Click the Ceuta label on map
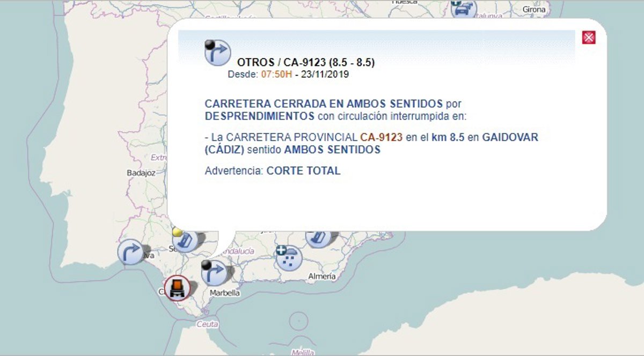Viewport: 644px width, 356px height. click(207, 324)
